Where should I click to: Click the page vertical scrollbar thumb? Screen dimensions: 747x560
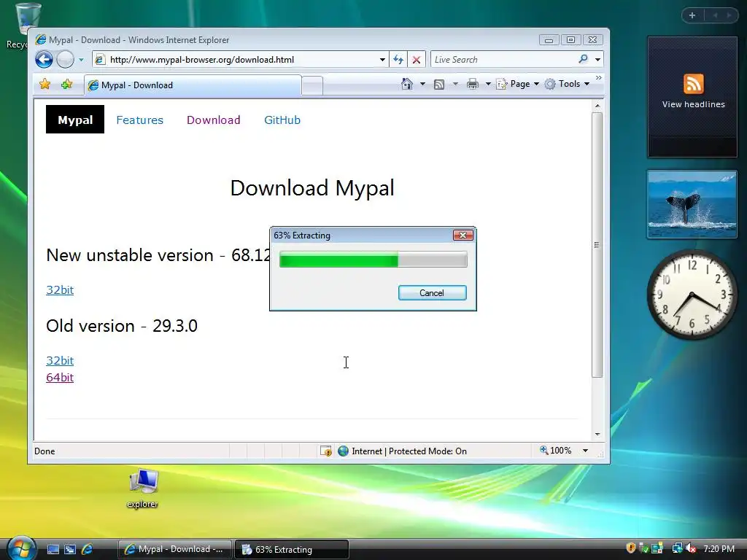[x=597, y=245]
